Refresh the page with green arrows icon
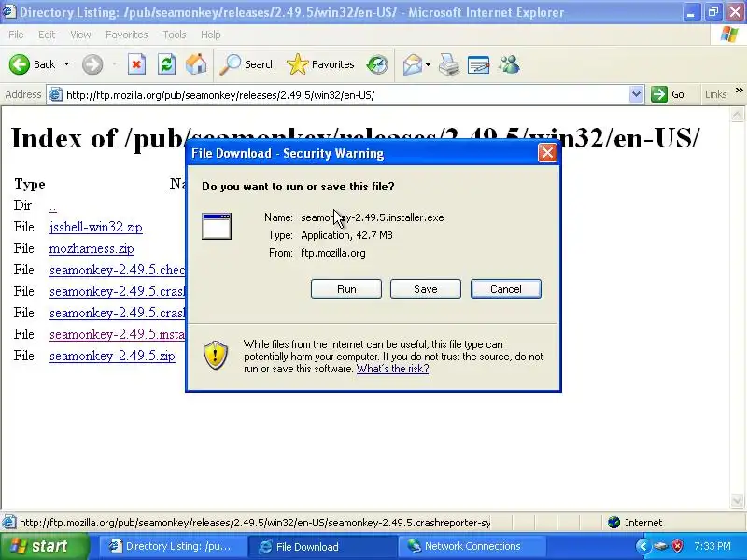 click(x=167, y=64)
